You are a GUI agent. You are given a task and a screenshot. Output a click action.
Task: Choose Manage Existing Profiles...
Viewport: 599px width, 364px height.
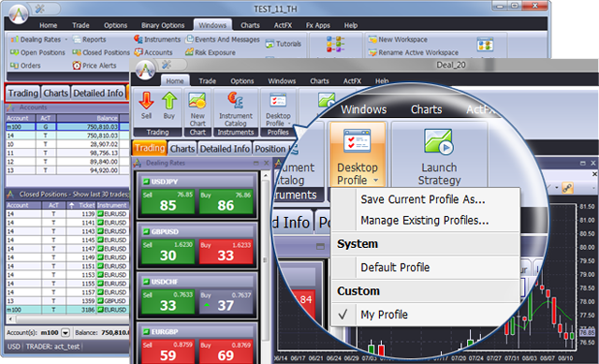point(424,221)
